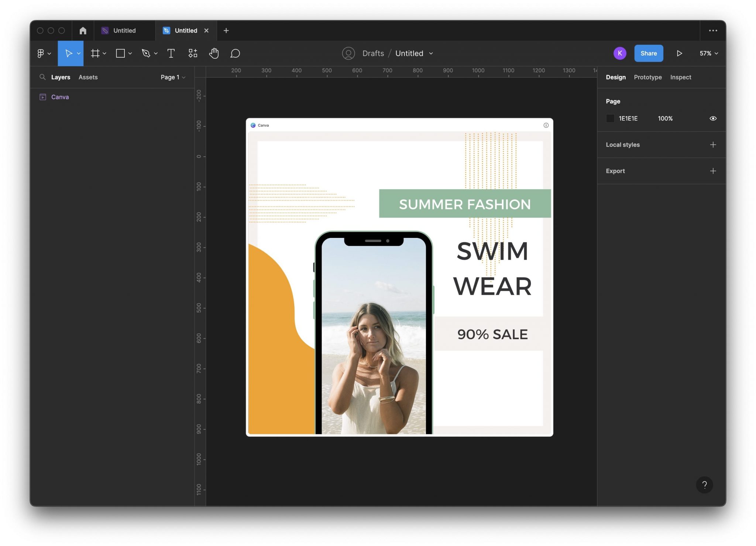Open the Resources panel
Image resolution: width=756 pixels, height=546 pixels.
click(193, 53)
